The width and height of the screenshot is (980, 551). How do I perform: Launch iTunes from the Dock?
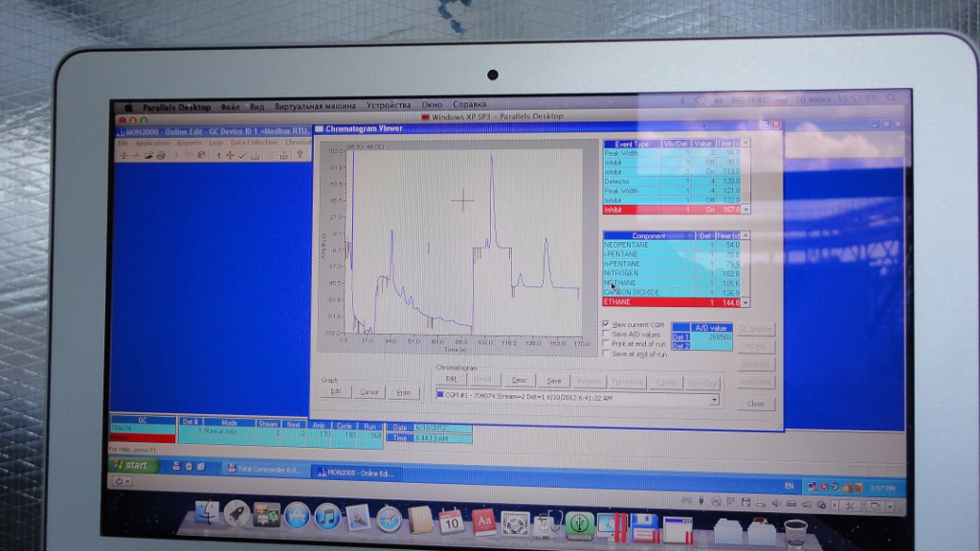(x=327, y=518)
